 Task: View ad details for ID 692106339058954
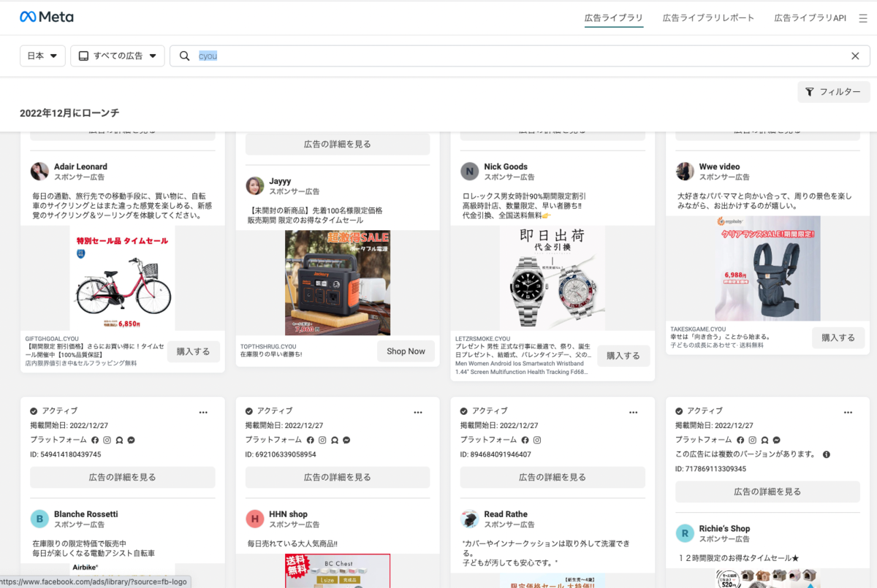pyautogui.click(x=338, y=477)
